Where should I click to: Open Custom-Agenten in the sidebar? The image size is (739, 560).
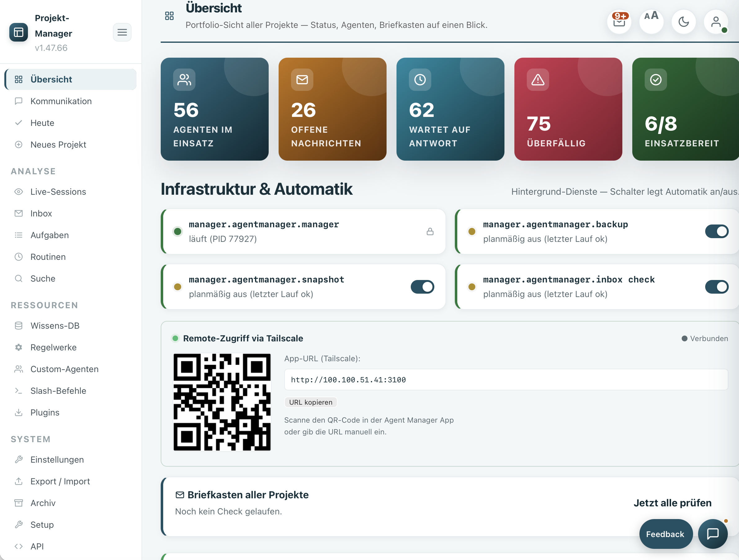(x=70, y=369)
